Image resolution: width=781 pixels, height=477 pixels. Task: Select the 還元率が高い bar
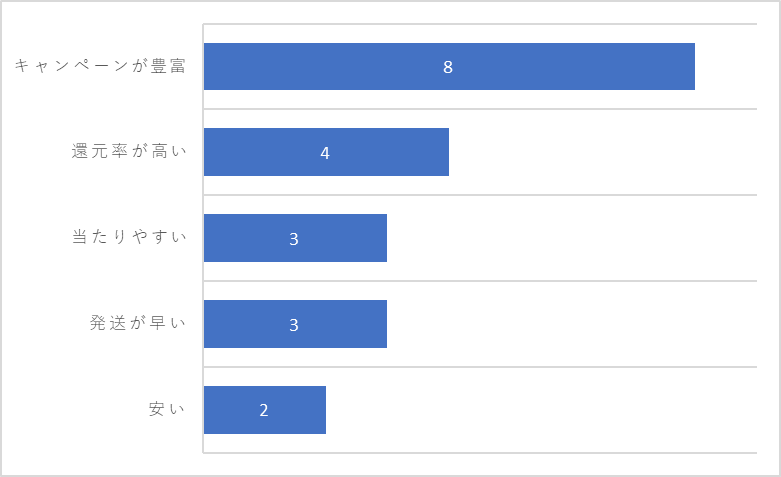(326, 152)
